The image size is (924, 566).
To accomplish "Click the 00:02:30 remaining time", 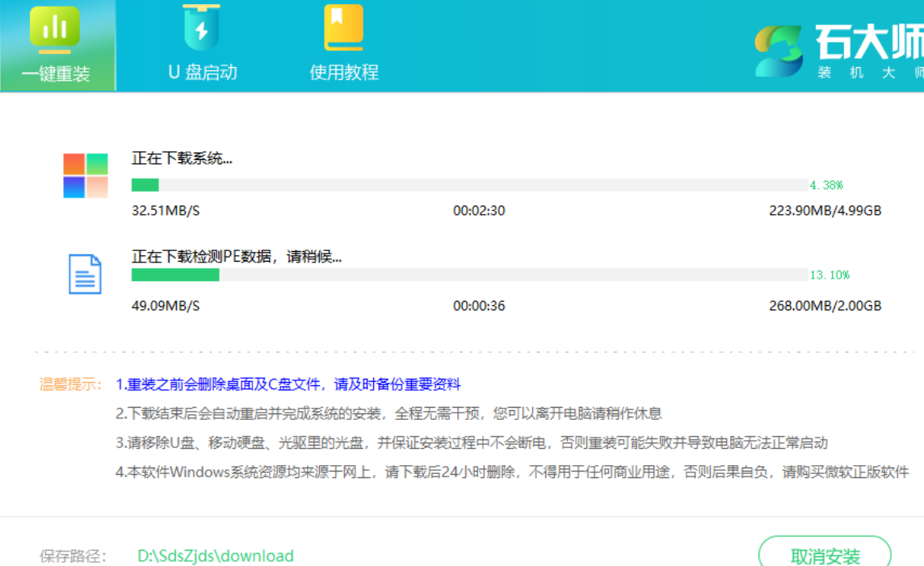I will [479, 211].
